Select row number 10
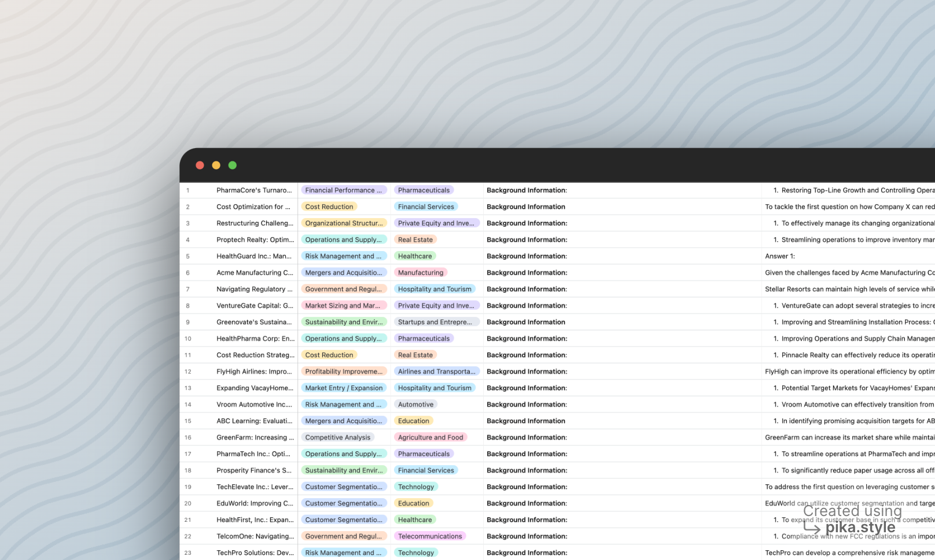The width and height of the screenshot is (935, 560). pos(188,338)
